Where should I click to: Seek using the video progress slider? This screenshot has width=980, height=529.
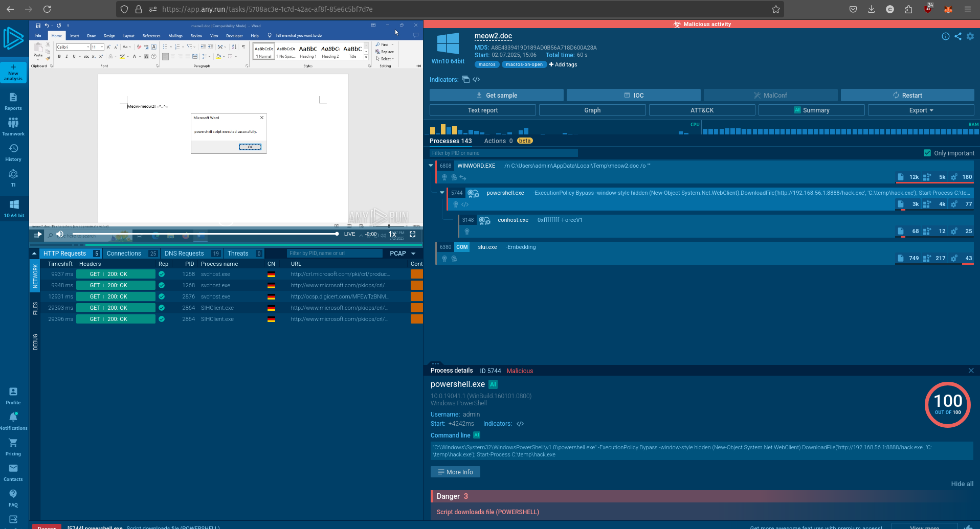(205, 234)
